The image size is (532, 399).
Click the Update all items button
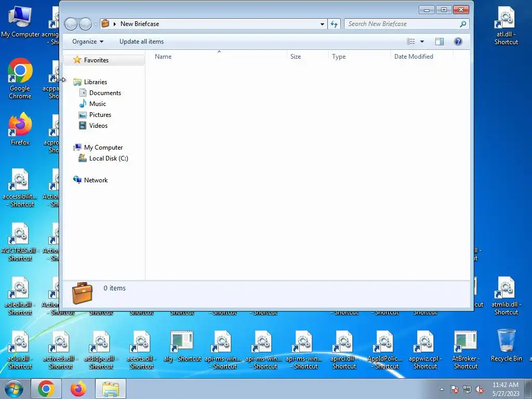141,42
